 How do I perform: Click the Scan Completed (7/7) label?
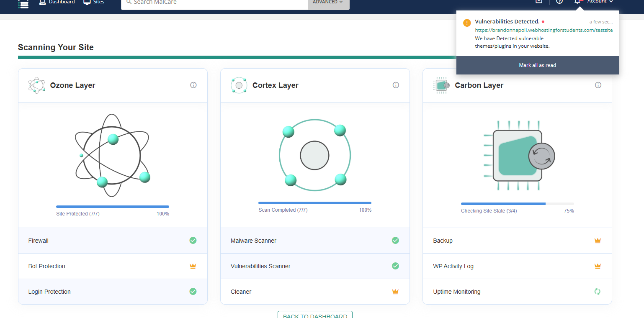(283, 210)
